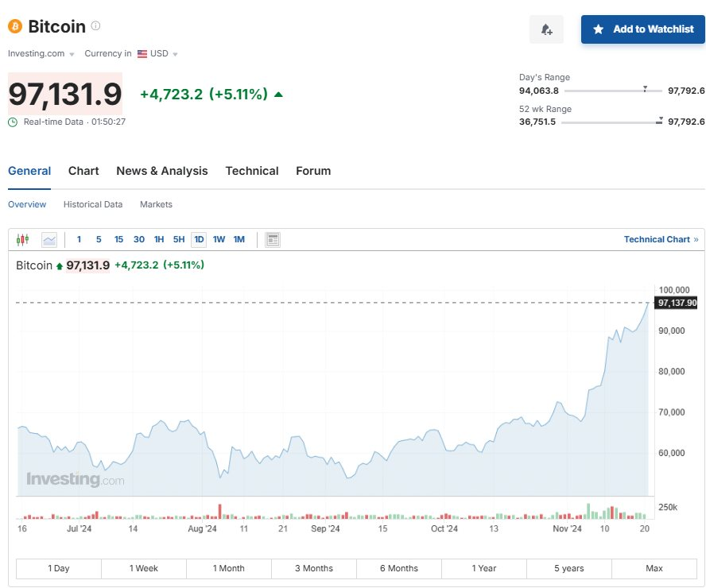The height and width of the screenshot is (588, 706).
Task: Select the 1D chart interval
Action: 199,239
